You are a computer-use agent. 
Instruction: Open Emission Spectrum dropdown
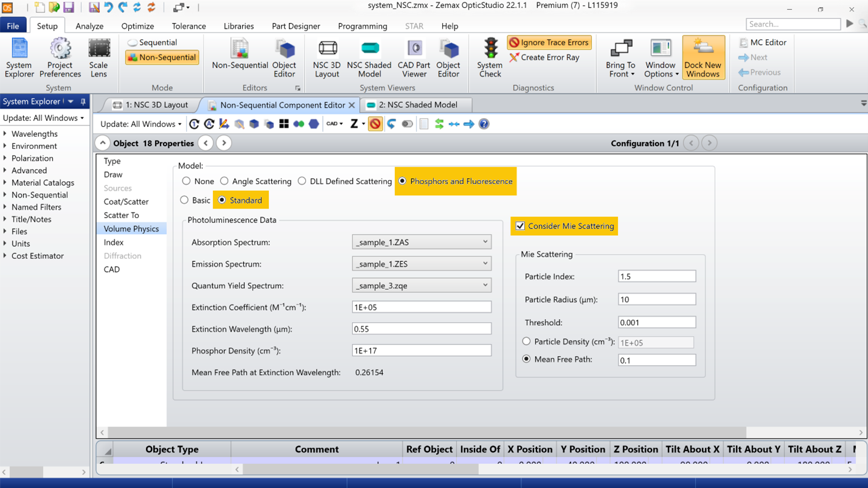click(x=422, y=264)
